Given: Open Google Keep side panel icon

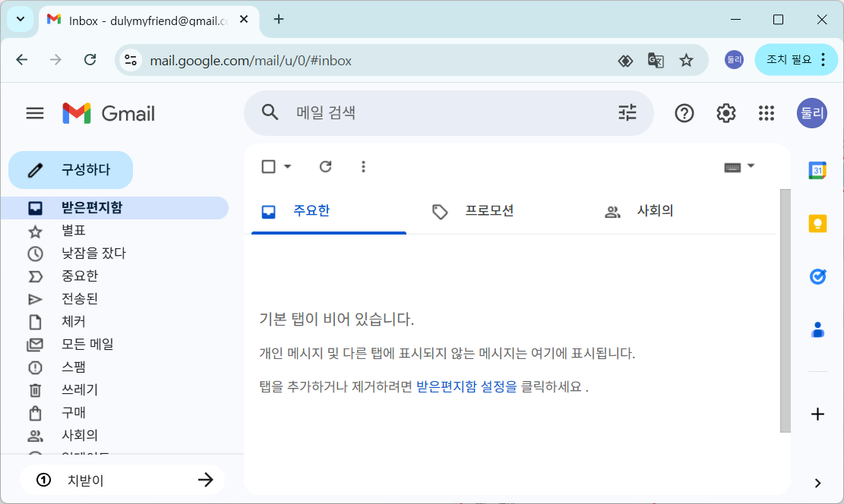Looking at the screenshot, I should (817, 223).
